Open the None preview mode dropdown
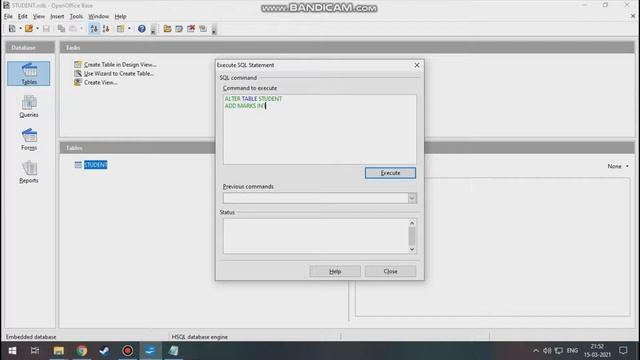 point(618,166)
